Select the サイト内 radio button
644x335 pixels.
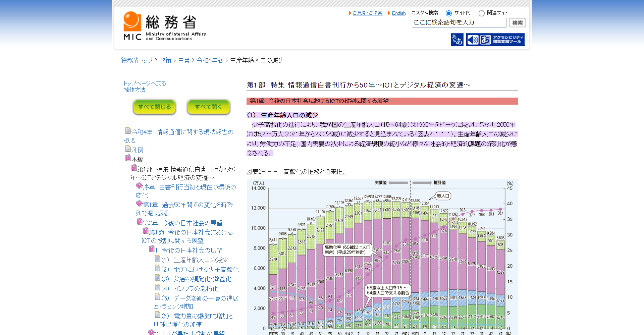448,13
